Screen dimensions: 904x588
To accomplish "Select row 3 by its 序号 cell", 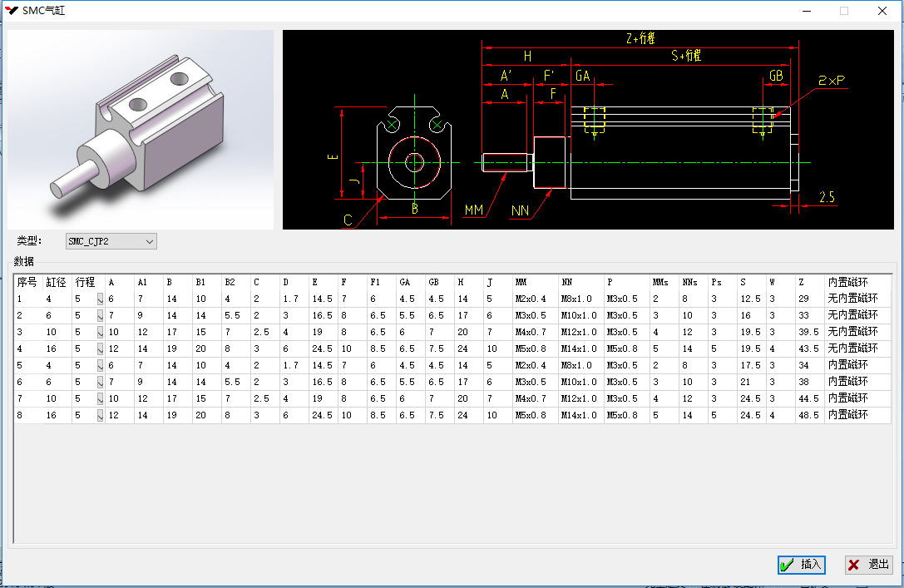I will coord(27,332).
